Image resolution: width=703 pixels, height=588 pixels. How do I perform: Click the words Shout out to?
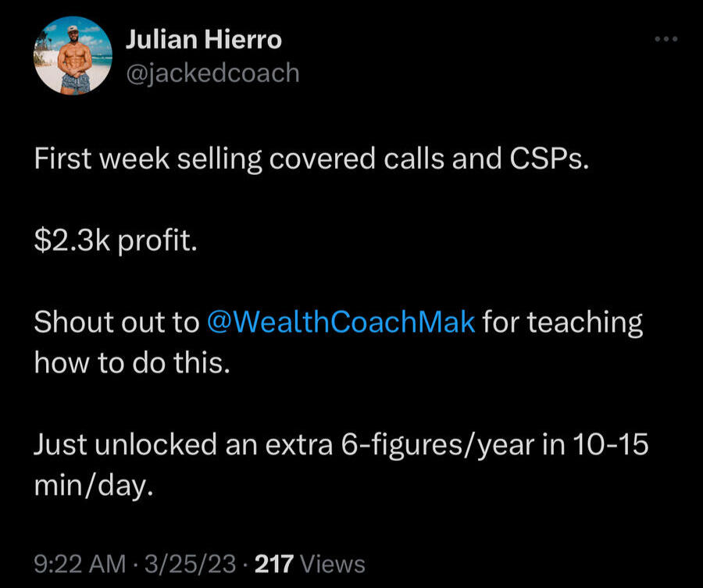point(116,322)
